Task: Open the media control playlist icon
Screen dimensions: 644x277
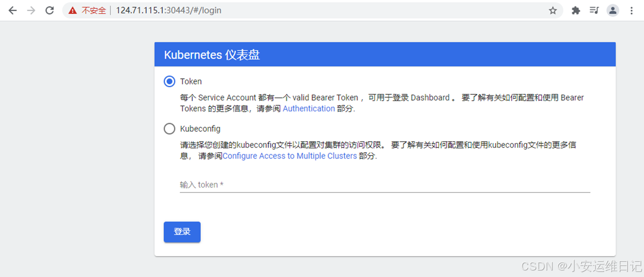Action: [x=594, y=10]
